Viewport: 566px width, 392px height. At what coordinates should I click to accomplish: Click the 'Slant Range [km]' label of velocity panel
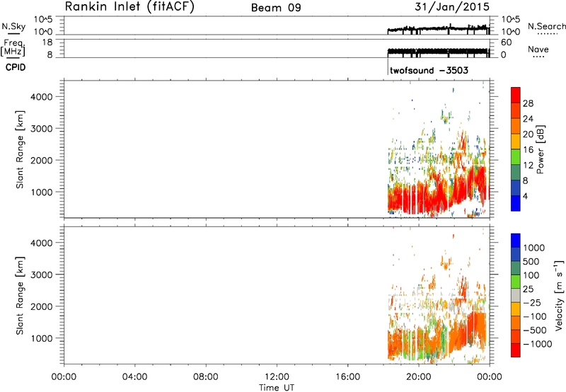pos(20,296)
